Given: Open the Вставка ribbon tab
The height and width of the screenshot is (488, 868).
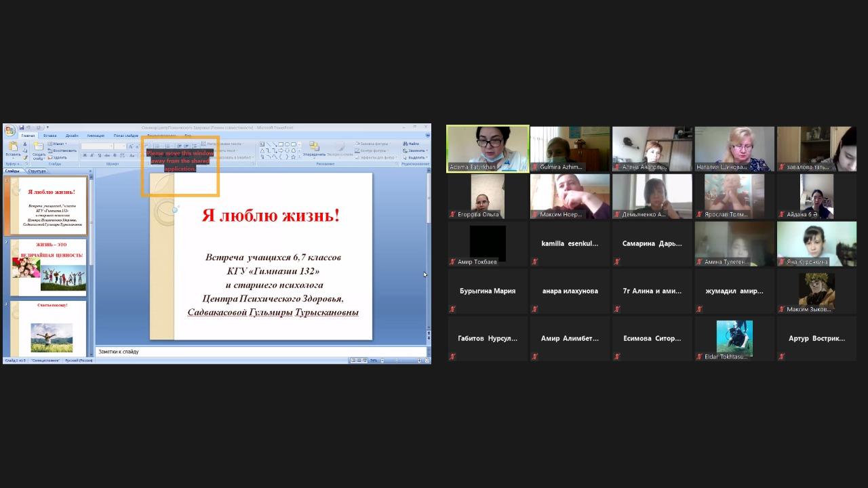Looking at the screenshot, I should coord(50,136).
